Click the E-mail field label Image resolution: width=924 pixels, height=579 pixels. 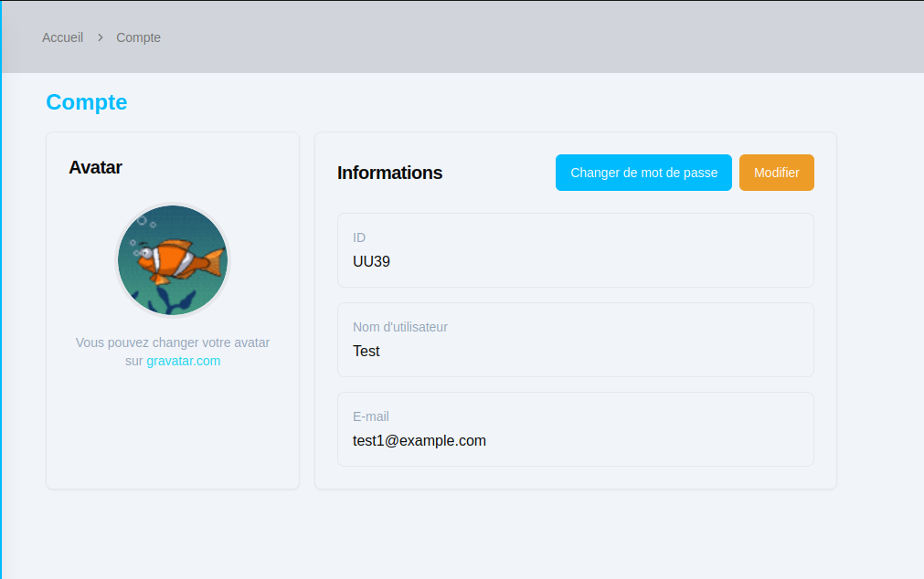371,416
